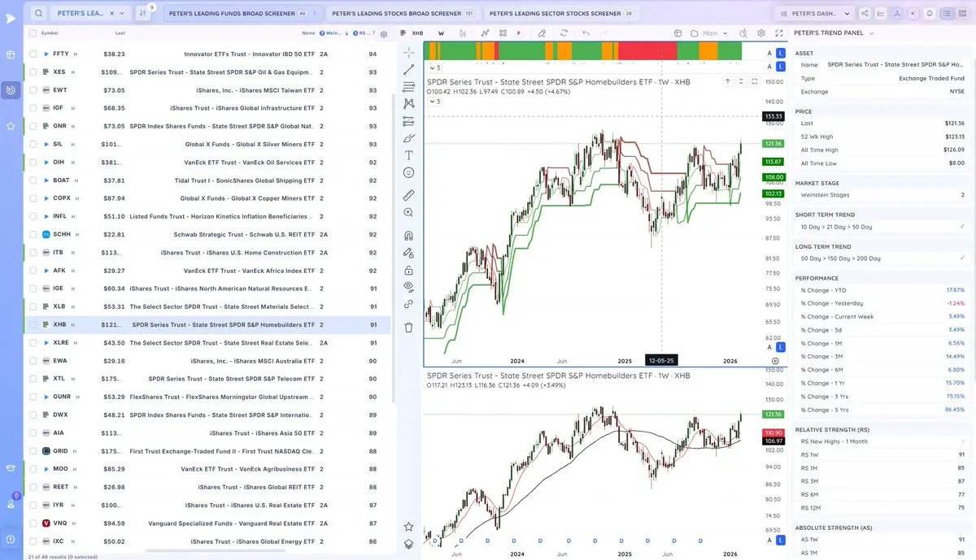976x560 pixels.
Task: Activate the magnet snap mode
Action: (408, 236)
